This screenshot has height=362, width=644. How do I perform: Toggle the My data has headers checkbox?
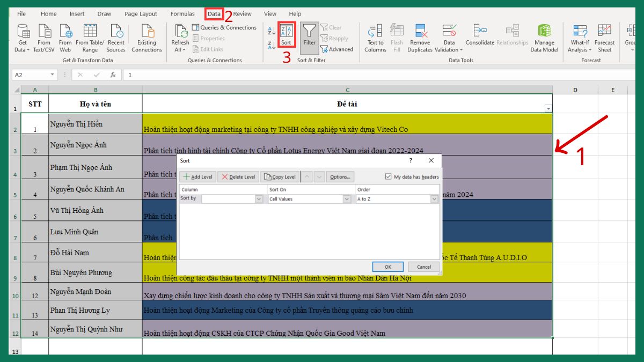388,176
